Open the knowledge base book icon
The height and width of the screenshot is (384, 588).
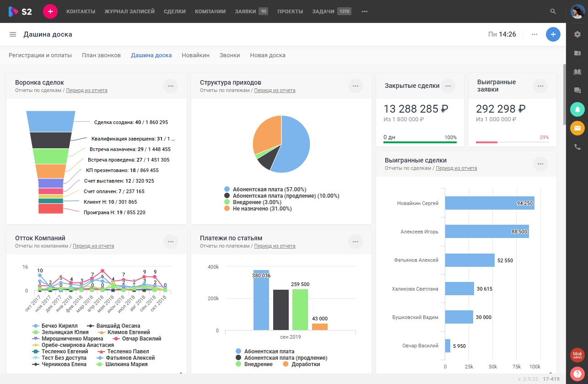click(x=577, y=72)
